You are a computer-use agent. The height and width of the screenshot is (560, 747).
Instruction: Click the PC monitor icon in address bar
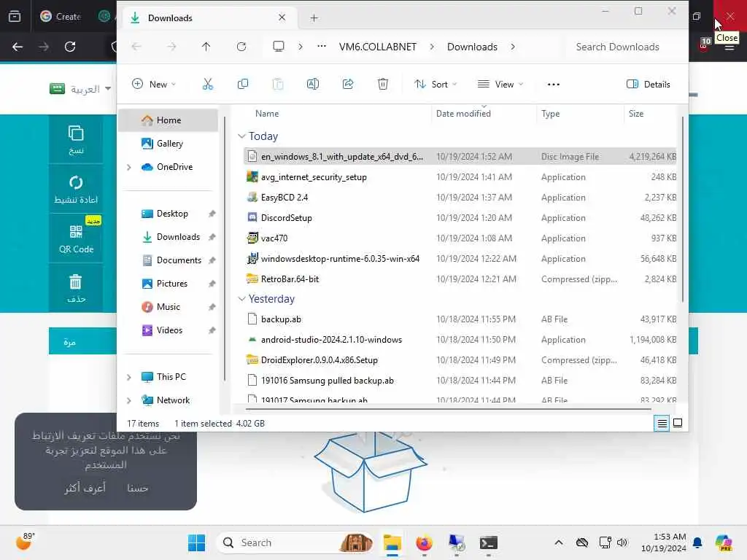coord(278,46)
